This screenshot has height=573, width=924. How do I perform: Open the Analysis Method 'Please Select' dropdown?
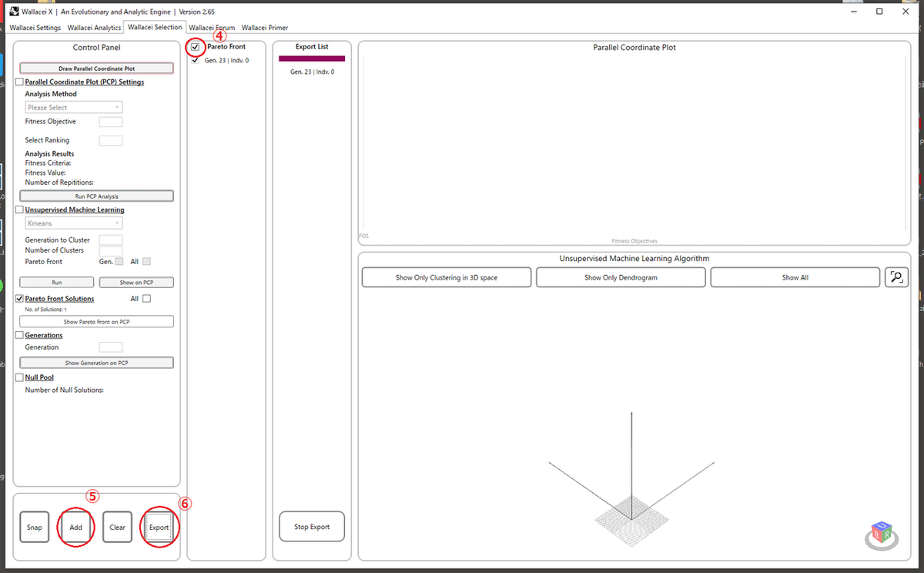[74, 108]
